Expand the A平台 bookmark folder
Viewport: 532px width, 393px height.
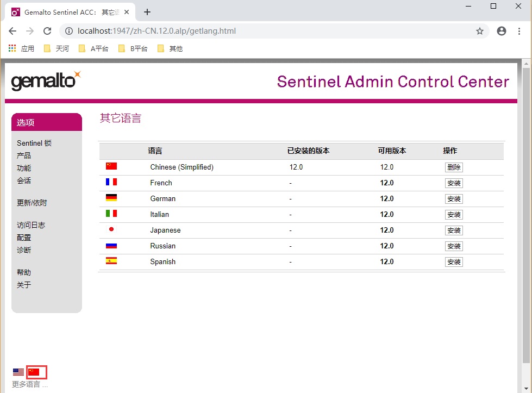coord(93,48)
